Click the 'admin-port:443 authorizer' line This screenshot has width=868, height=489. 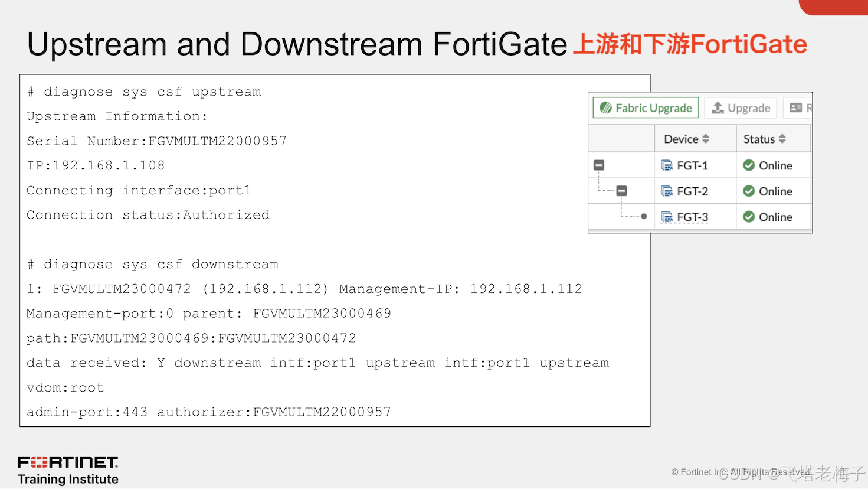[209, 412]
